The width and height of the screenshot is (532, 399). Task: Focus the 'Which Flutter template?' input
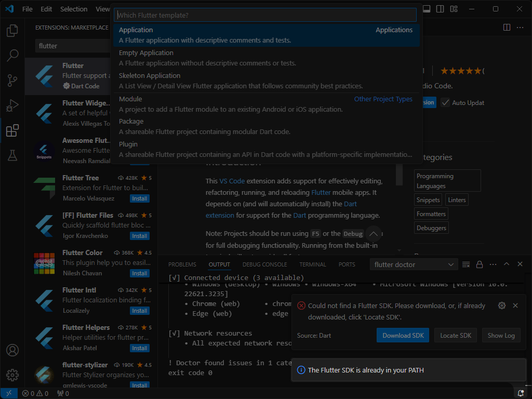265,15
